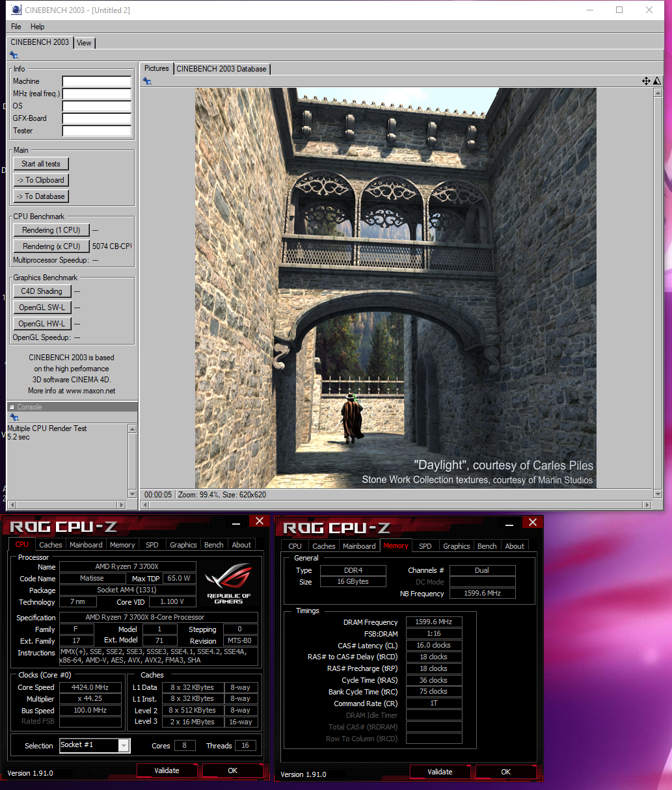Open CPU tab in right CPU-Z window
The width and height of the screenshot is (672, 790).
pyautogui.click(x=295, y=546)
